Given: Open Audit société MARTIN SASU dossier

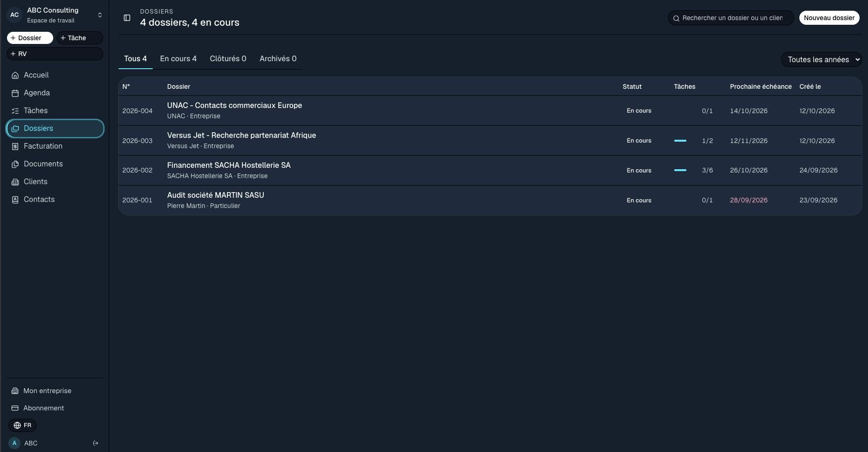Looking at the screenshot, I should point(216,195).
